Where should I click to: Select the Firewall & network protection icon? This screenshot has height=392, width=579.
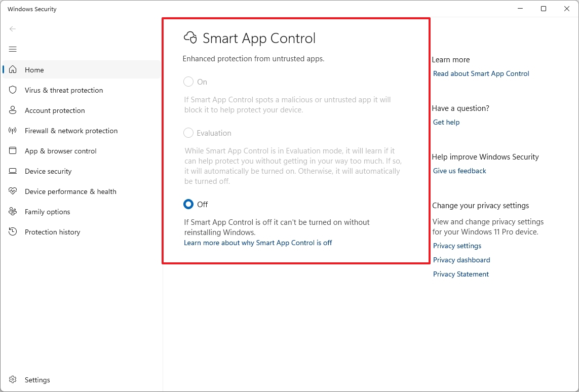pos(13,131)
